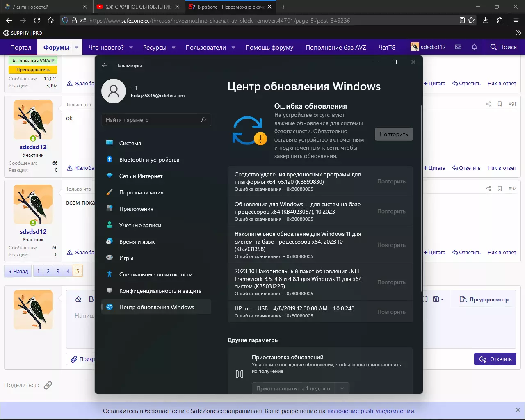Open the browser extensions menu
Image resolution: width=525 pixels, height=420 pixels.
[x=500, y=20]
